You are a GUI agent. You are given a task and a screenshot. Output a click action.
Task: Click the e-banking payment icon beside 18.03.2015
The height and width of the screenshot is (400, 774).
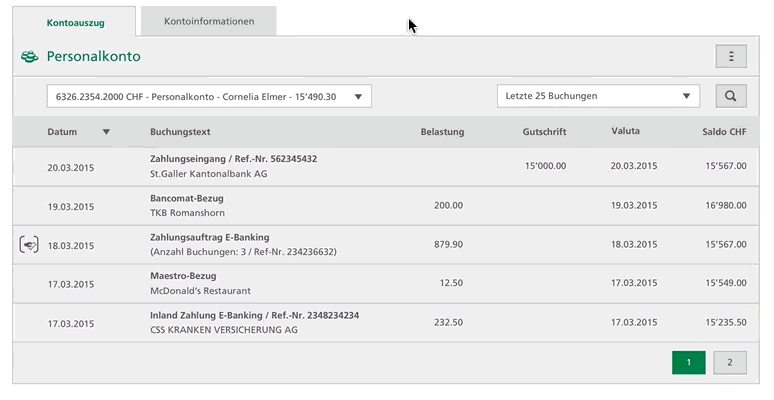(x=29, y=244)
